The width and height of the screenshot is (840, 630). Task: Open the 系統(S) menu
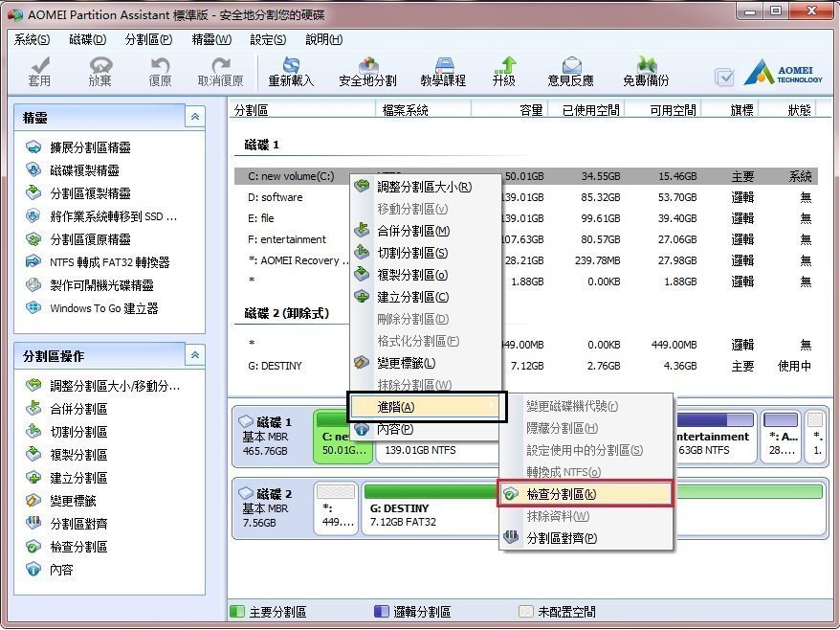coord(33,39)
